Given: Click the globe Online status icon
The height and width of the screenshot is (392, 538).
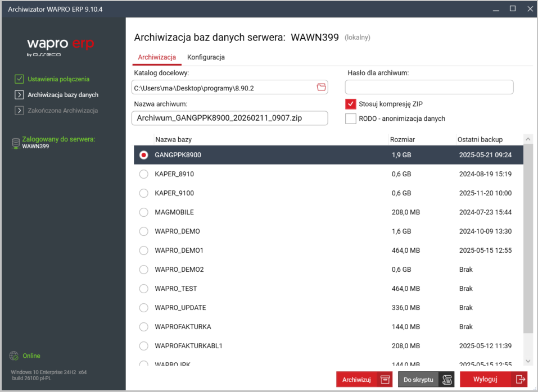Looking at the screenshot, I should (x=14, y=356).
